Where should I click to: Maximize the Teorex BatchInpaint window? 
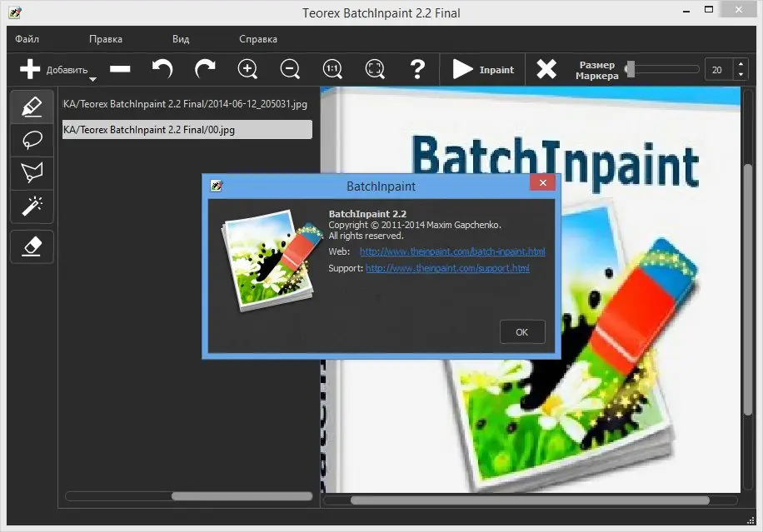(709, 9)
